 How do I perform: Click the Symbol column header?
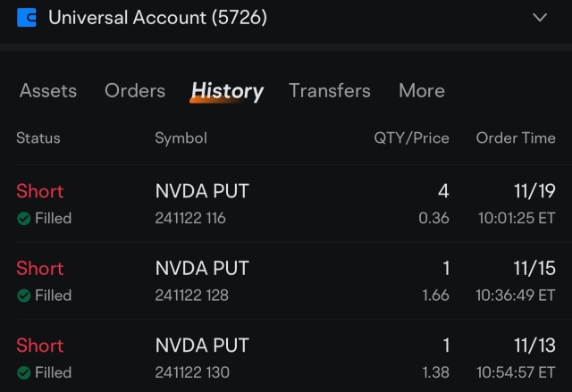pos(181,138)
